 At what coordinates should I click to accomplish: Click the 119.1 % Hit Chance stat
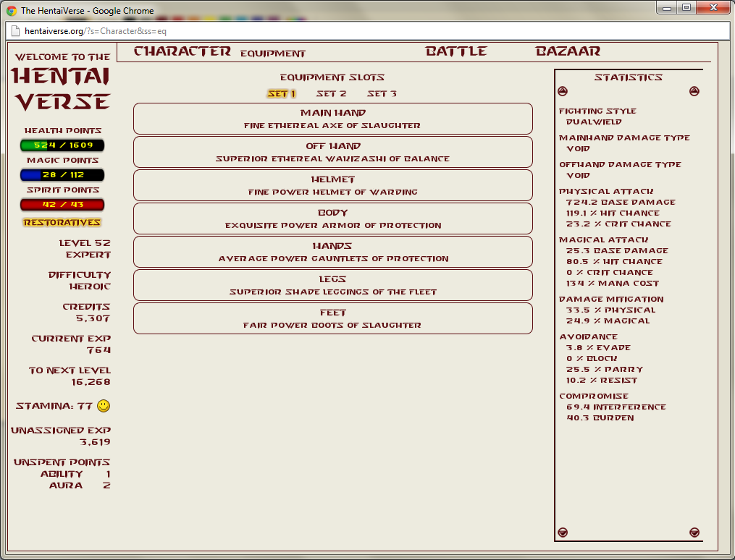pos(613,213)
